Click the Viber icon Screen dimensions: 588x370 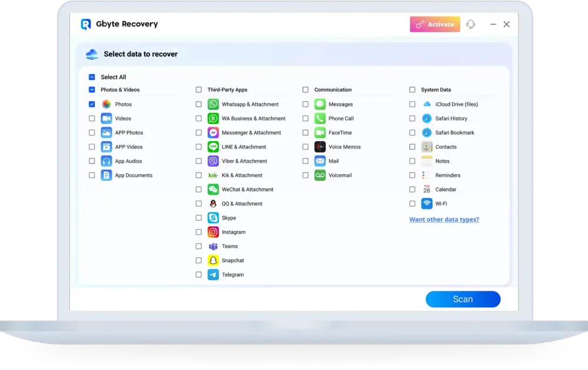point(213,161)
